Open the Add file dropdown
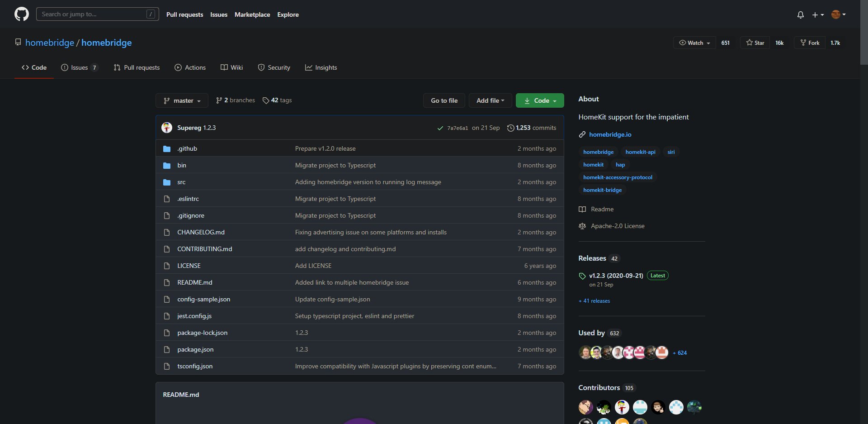Image resolution: width=868 pixels, height=424 pixels. 490,100
